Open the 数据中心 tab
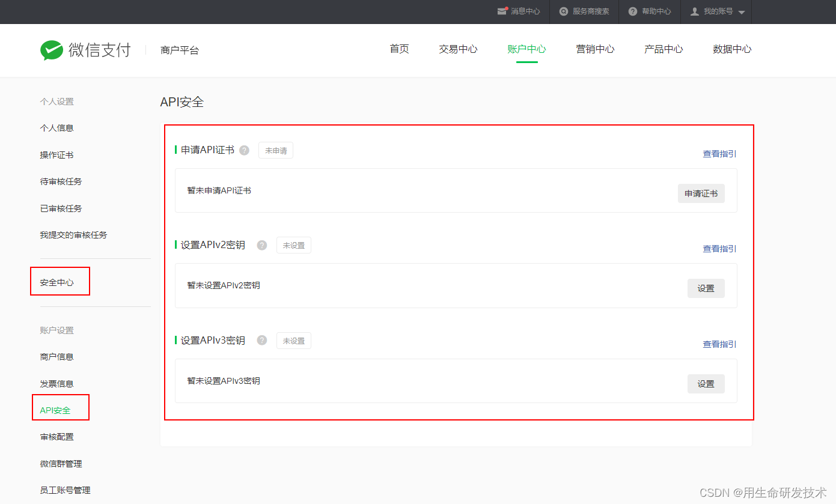836x504 pixels. pyautogui.click(x=732, y=49)
